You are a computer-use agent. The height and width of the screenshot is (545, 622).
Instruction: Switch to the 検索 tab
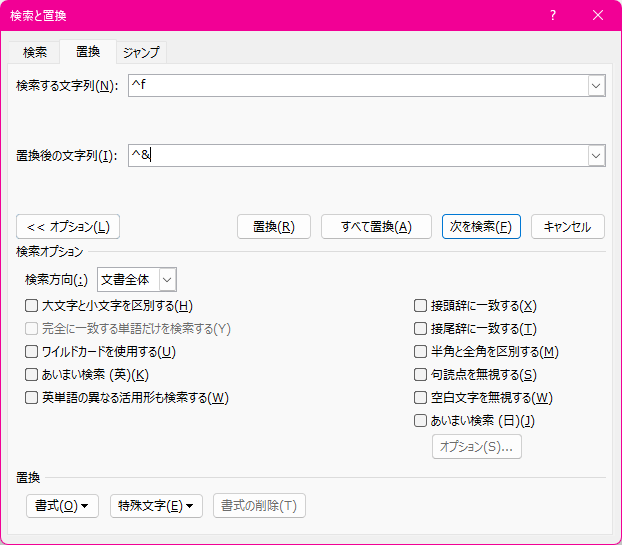[x=35, y=52]
